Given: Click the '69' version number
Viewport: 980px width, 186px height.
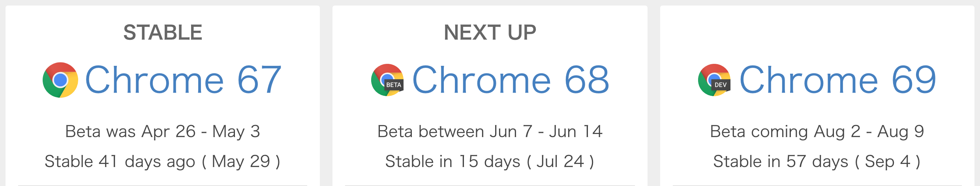Looking at the screenshot, I should (914, 80).
